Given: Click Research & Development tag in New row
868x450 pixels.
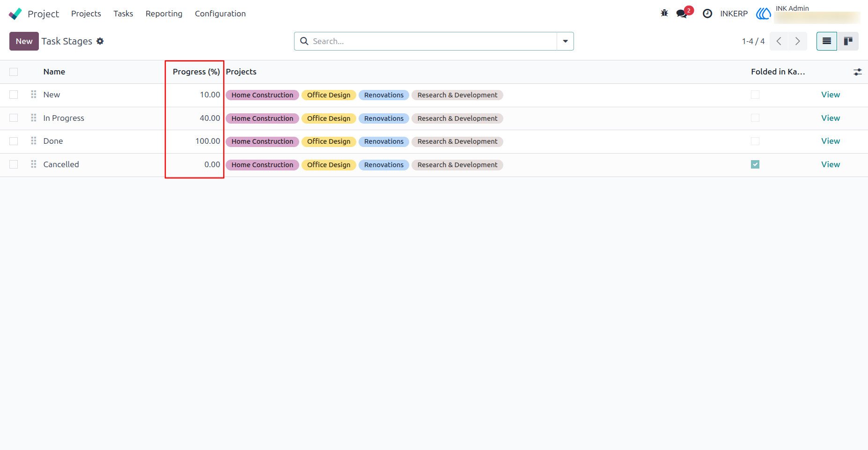Looking at the screenshot, I should [x=457, y=95].
